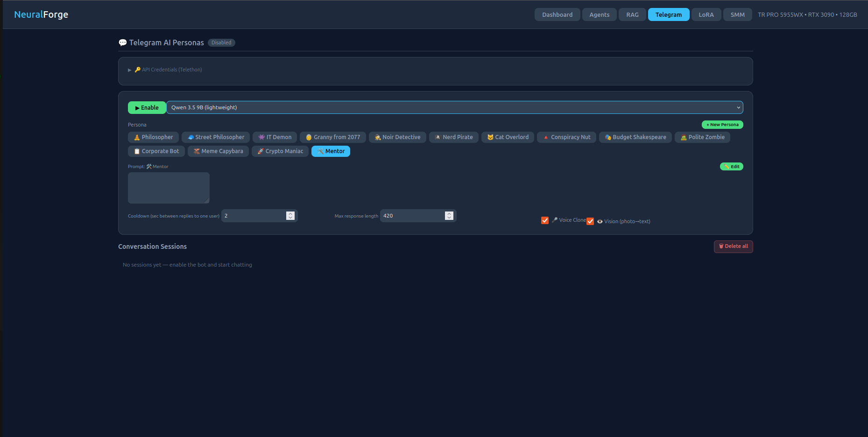Choose the Street Philosopher persona

click(x=216, y=137)
